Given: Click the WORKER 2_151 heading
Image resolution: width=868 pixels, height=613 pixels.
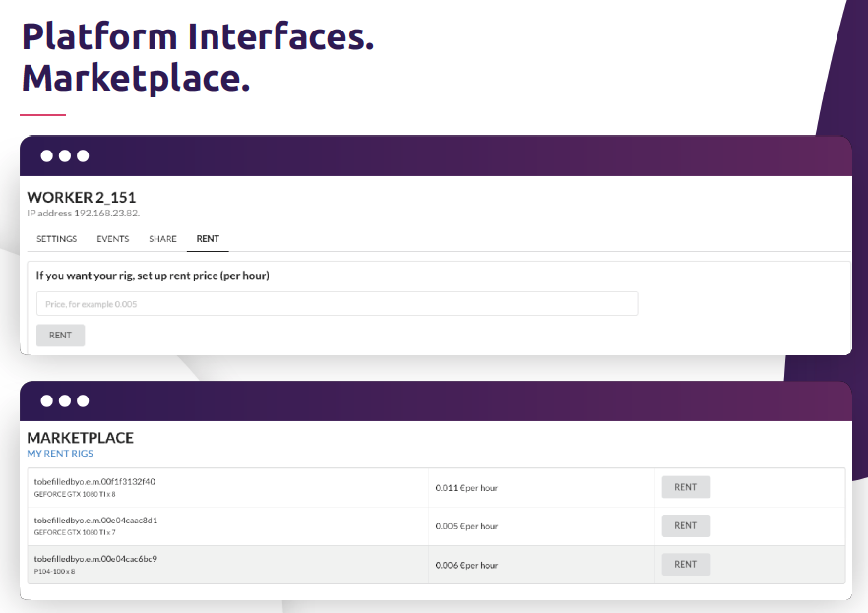Looking at the screenshot, I should point(82,198).
